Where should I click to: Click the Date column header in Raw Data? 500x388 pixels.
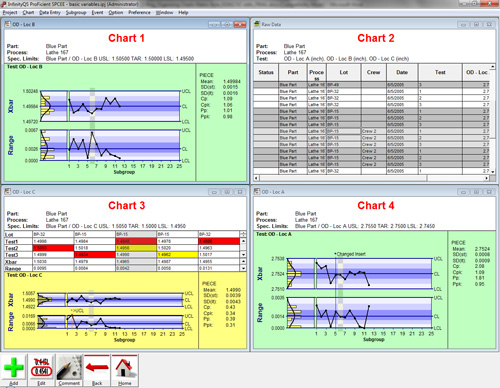coord(402,72)
